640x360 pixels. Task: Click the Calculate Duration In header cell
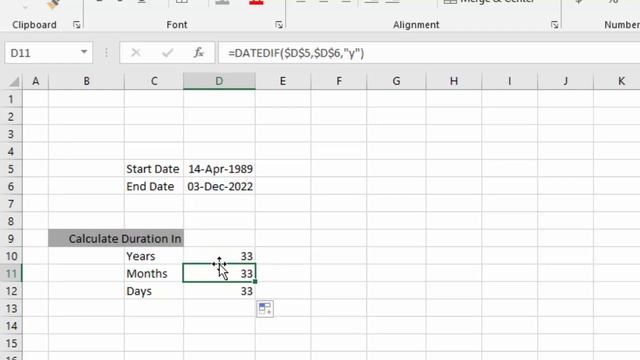116,238
